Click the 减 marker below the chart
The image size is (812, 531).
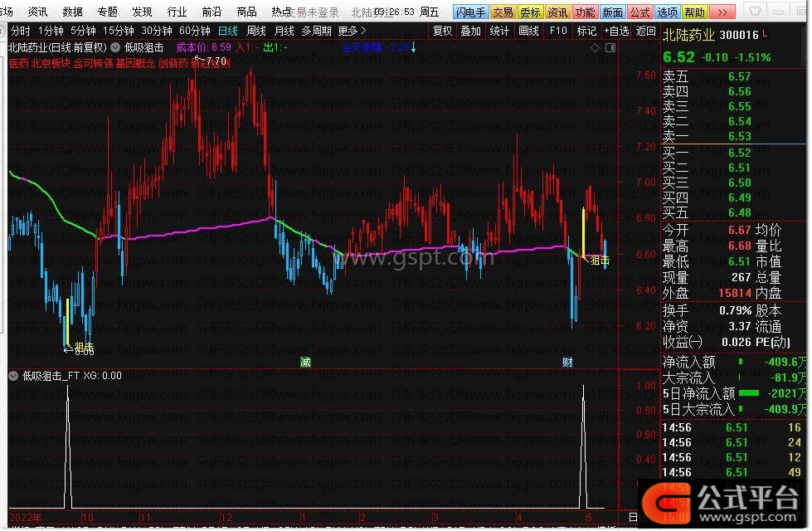point(305,362)
